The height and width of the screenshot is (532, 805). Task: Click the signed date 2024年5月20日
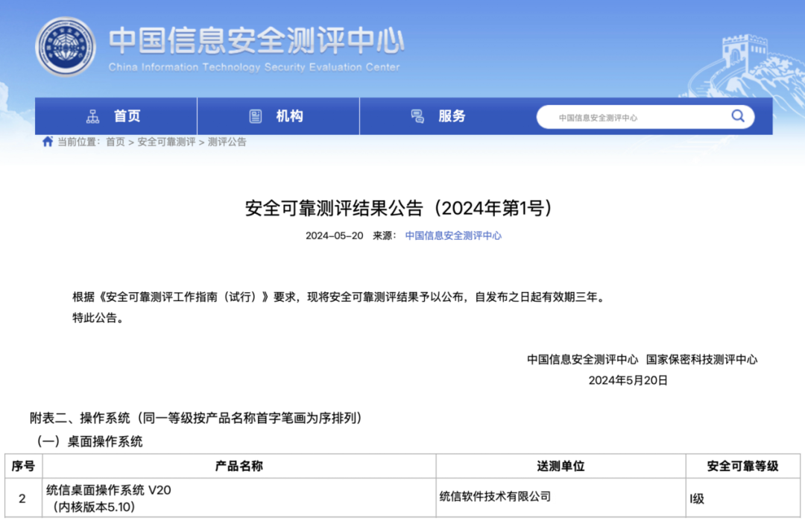pos(628,380)
